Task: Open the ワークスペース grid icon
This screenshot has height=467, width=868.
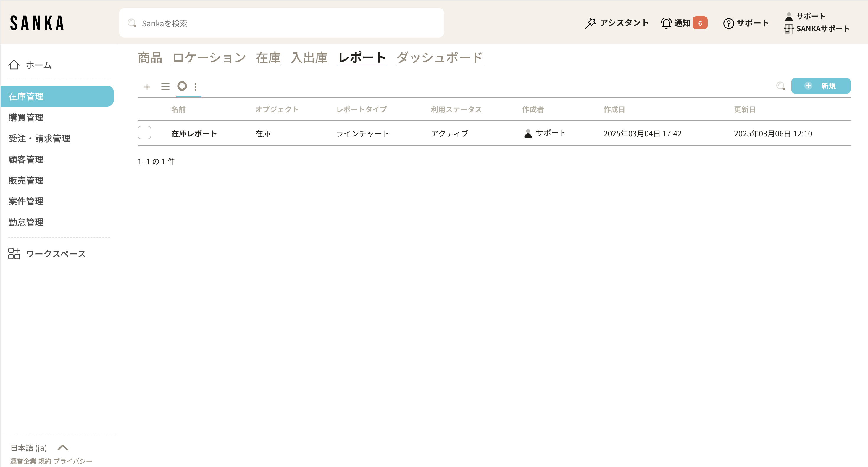Action: (x=14, y=254)
